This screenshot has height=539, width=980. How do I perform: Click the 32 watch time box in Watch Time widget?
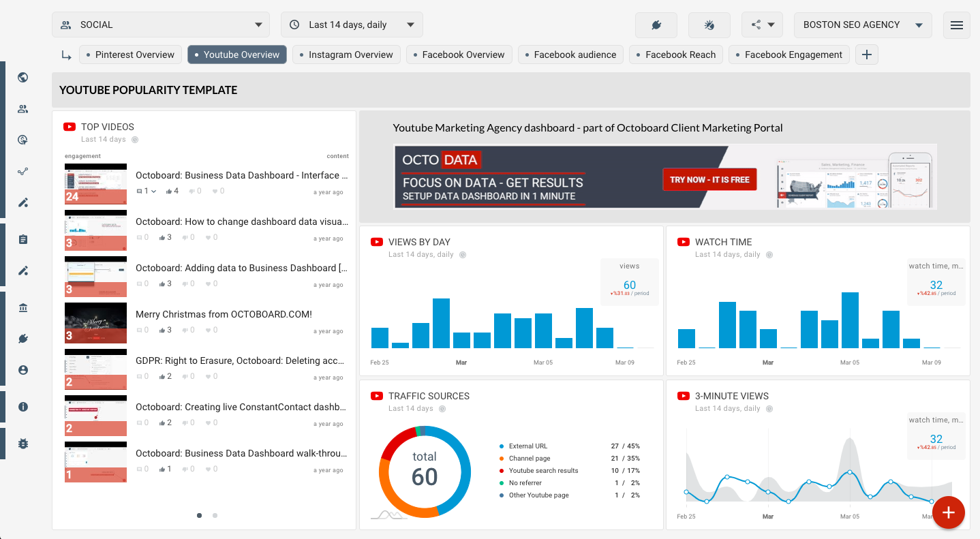pos(936,281)
